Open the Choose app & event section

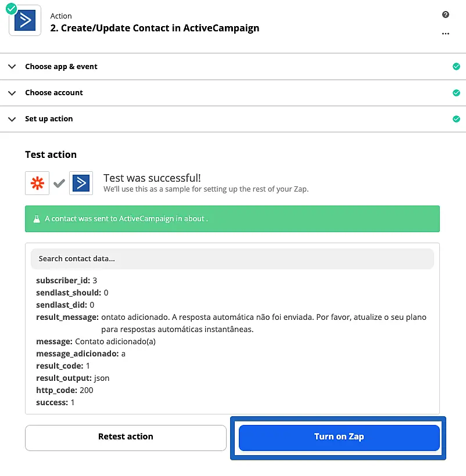[61, 67]
